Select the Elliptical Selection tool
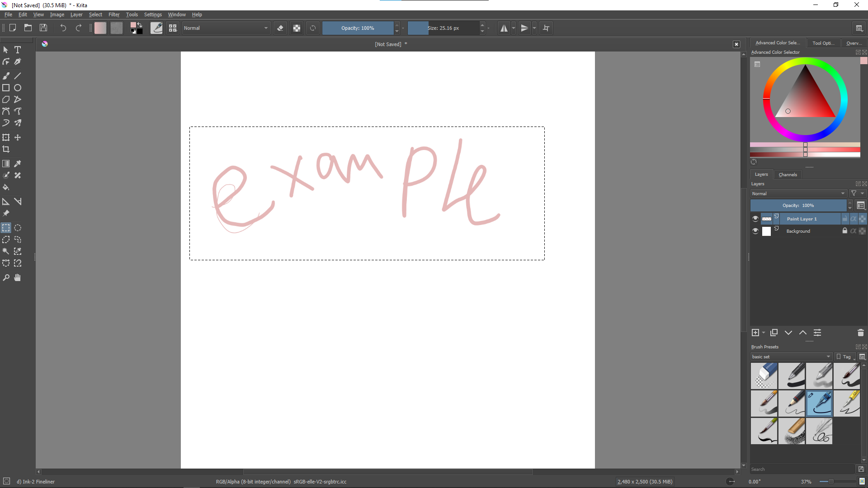 click(18, 228)
